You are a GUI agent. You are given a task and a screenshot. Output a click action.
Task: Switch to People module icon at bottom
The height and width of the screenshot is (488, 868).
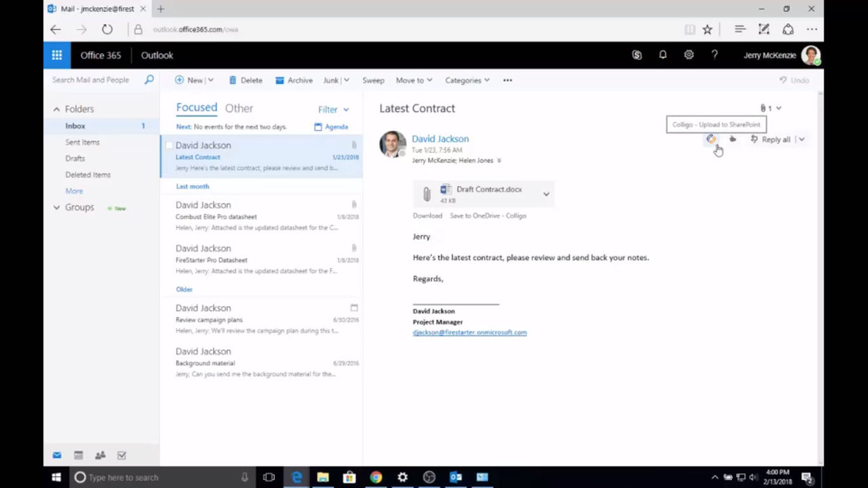pyautogui.click(x=100, y=455)
